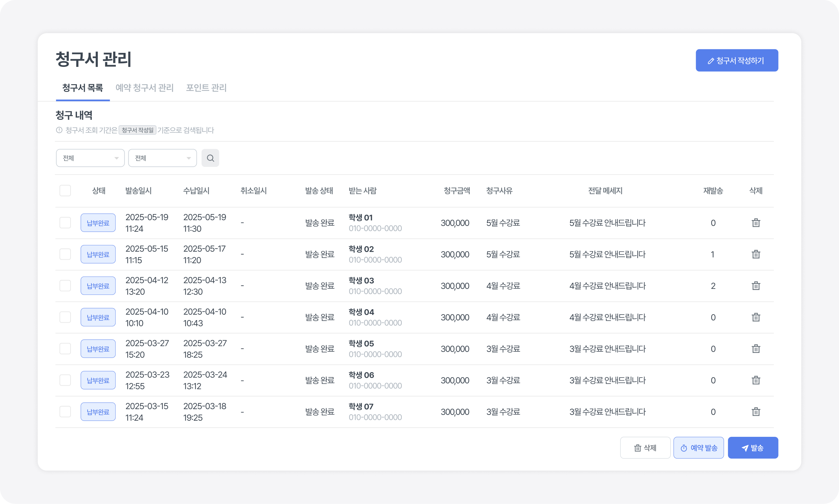Click trash icon in 학생 02 row
This screenshot has height=504, width=839.
click(756, 254)
